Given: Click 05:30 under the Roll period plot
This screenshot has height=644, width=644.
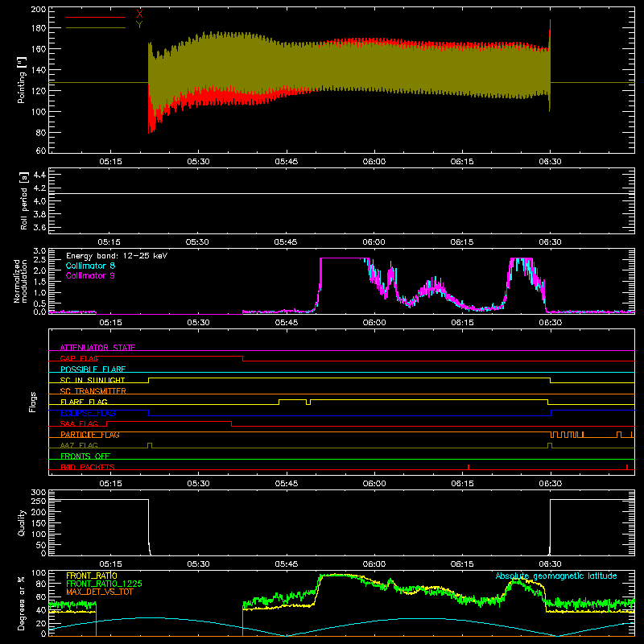Looking at the screenshot, I should pyautogui.click(x=197, y=242).
